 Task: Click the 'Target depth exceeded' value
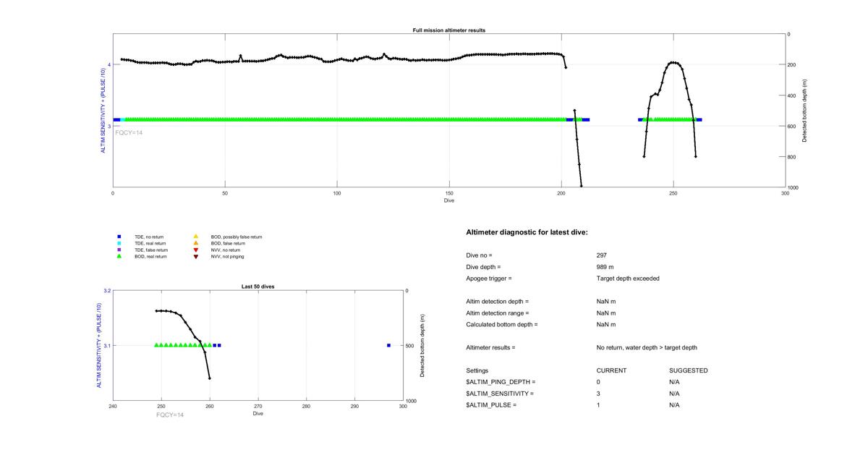(x=628, y=279)
